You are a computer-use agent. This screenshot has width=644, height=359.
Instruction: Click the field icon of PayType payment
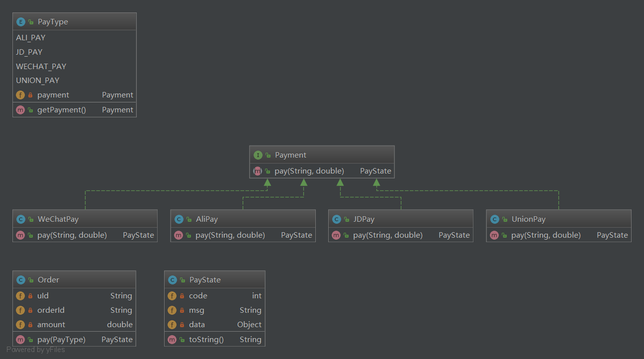(x=20, y=95)
